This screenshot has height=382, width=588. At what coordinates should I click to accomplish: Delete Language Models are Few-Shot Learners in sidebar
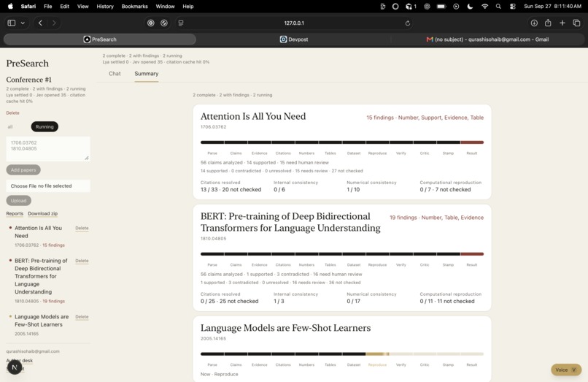click(x=82, y=317)
